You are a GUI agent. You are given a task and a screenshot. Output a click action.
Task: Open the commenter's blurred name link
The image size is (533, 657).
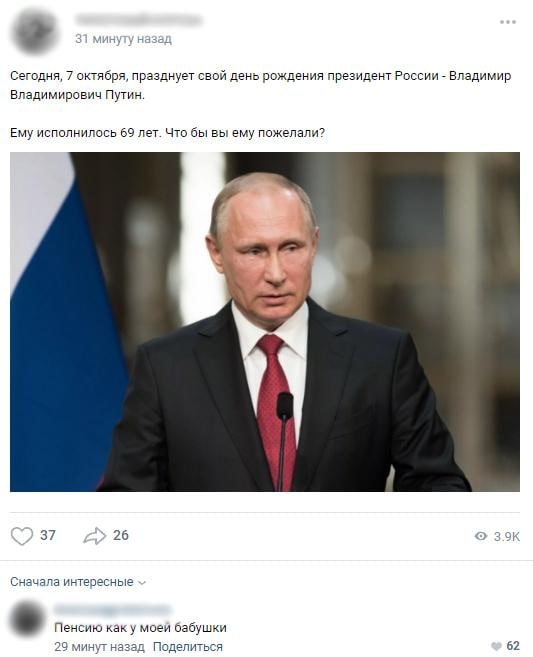point(113,610)
